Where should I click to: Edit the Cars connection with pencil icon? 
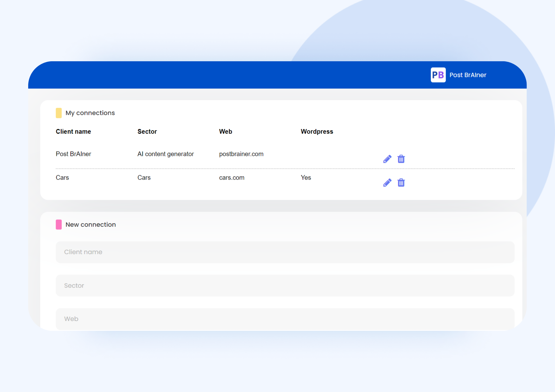[x=387, y=183]
